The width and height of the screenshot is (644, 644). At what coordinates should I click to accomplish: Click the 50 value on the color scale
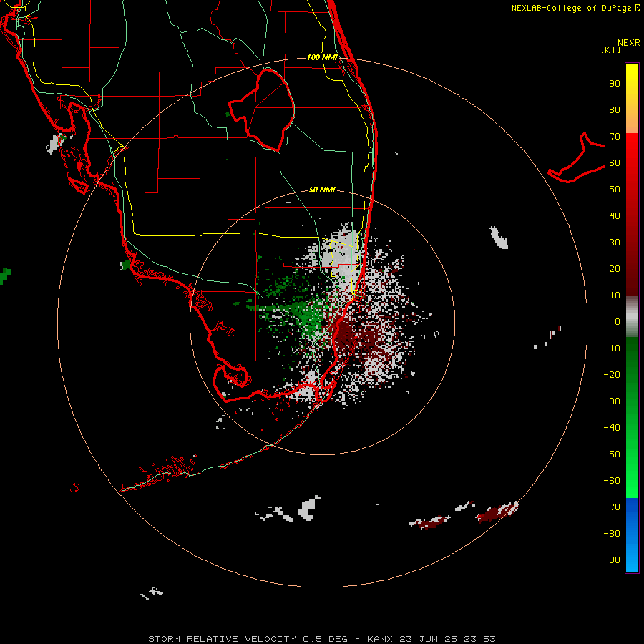click(x=615, y=190)
